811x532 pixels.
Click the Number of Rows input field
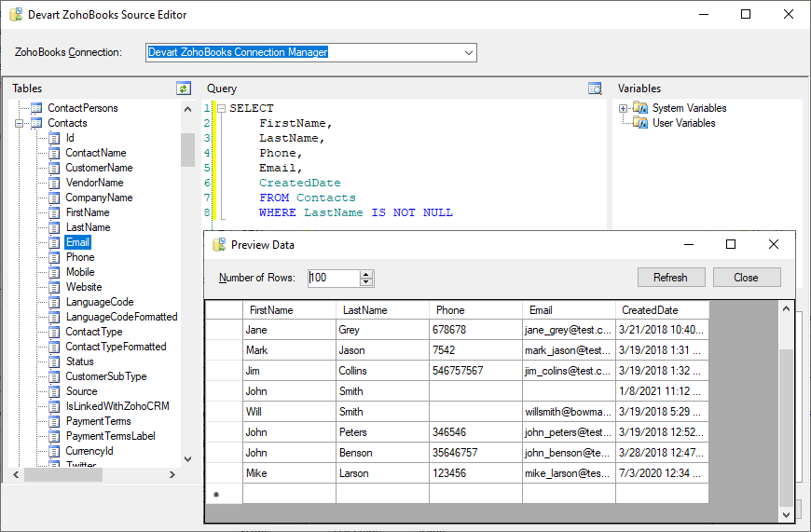[x=333, y=278]
